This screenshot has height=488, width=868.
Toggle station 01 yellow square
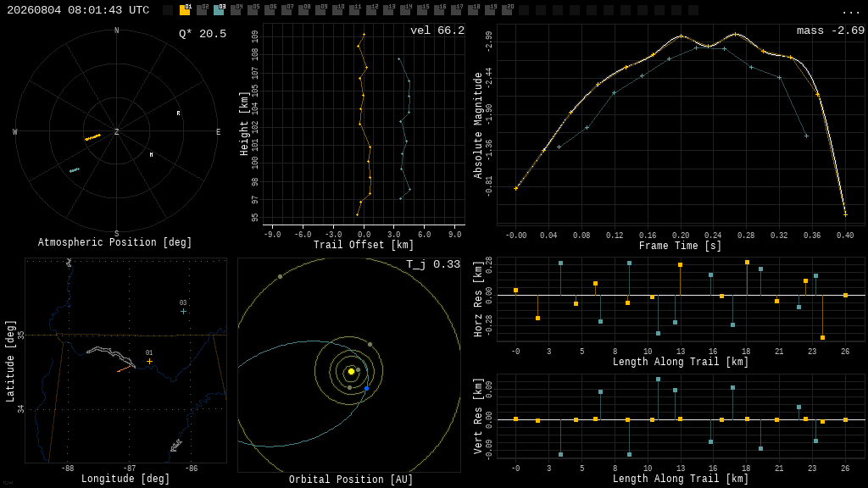(x=185, y=10)
